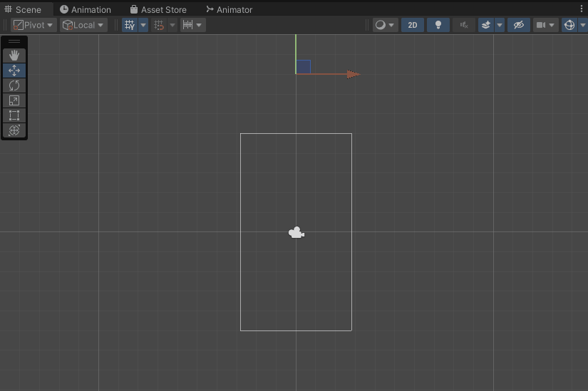Open the Asset Store tab
The width and height of the screenshot is (588, 391).
158,9
